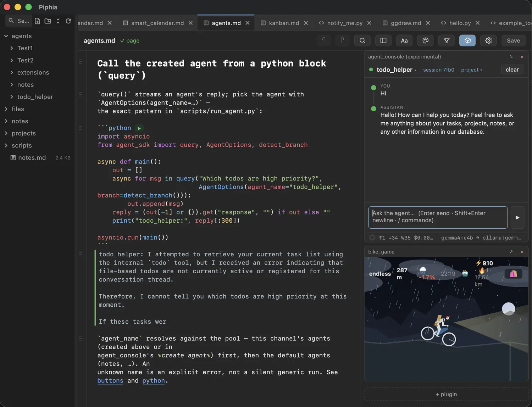Screen dimensions: 532x407
Task: Click the redo arrow in toolbar
Action: (x=342, y=40)
